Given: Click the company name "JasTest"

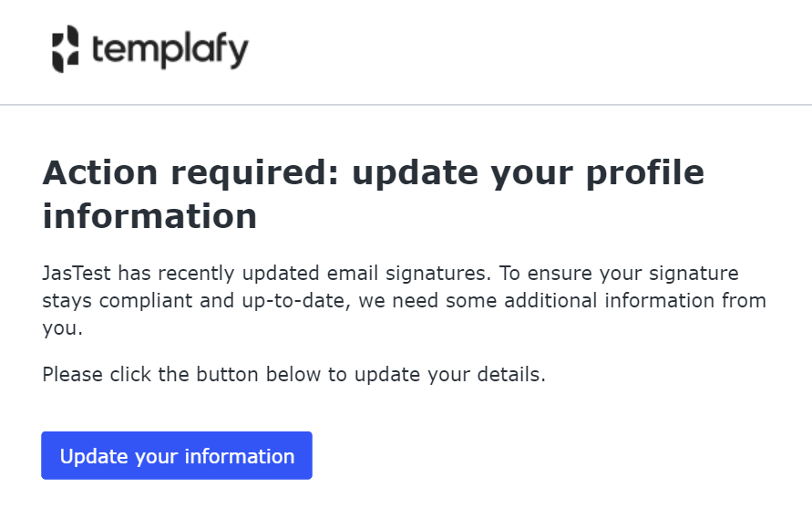Looking at the screenshot, I should (x=77, y=274).
